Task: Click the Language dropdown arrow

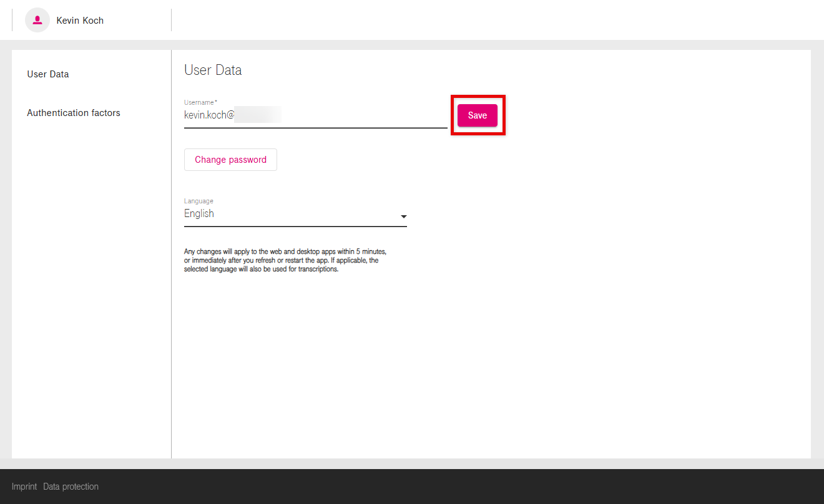Action: [403, 216]
